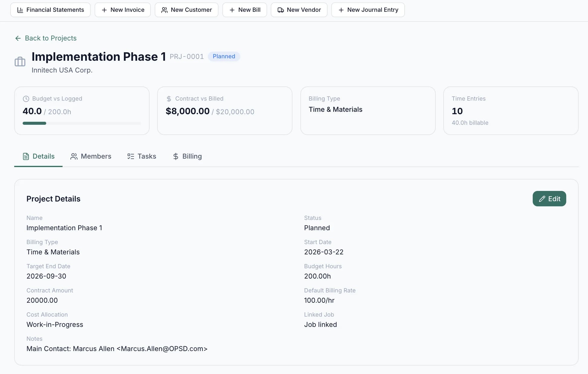Click the plus icon on New Invoice

[104, 10]
